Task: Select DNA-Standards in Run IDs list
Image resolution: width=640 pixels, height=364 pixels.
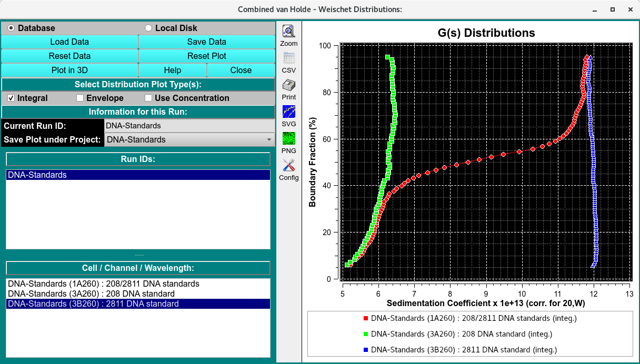Action: point(138,175)
